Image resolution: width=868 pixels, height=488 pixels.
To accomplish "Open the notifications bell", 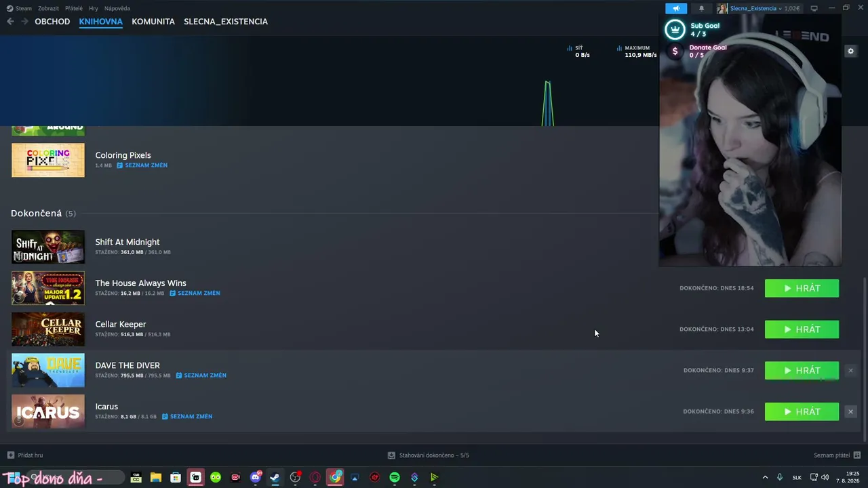I will tap(701, 8).
